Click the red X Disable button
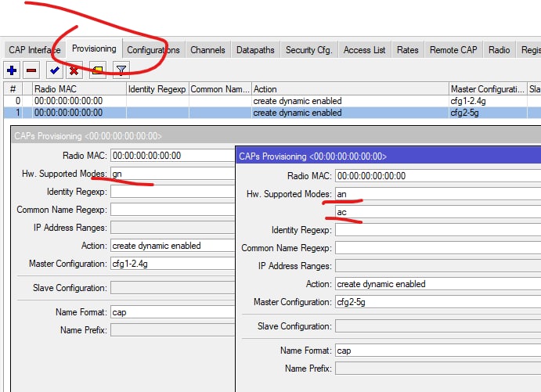The height and width of the screenshot is (392, 541). 74,70
